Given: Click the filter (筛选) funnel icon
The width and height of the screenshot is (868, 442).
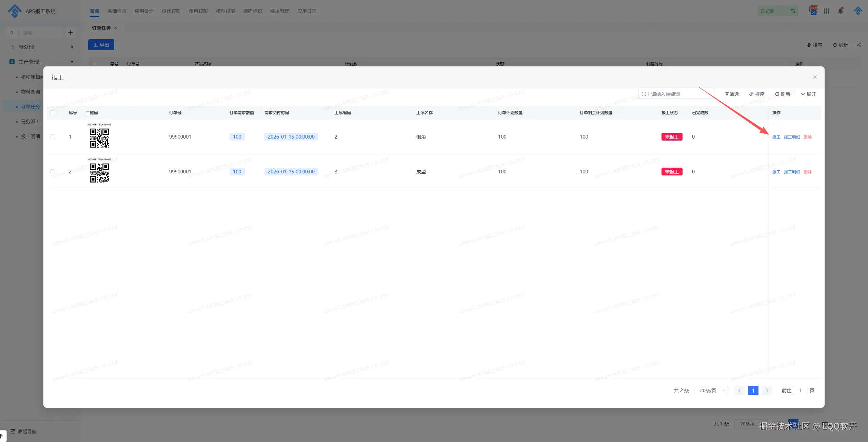Looking at the screenshot, I should 727,94.
